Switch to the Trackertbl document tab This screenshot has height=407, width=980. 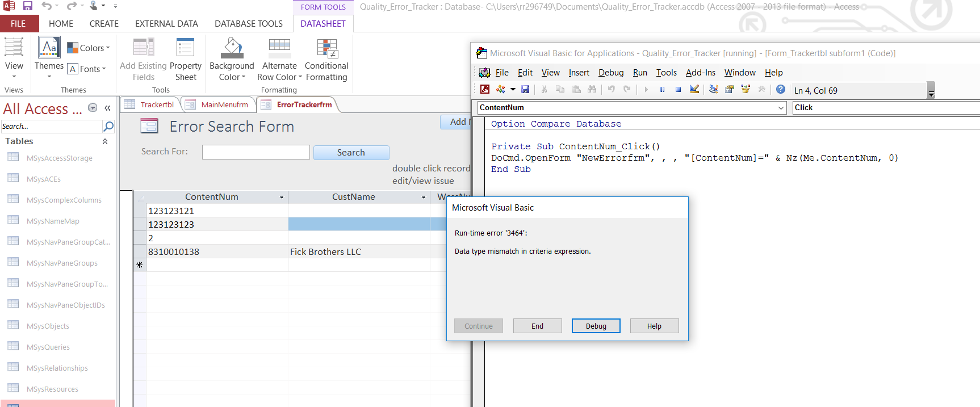tap(150, 104)
